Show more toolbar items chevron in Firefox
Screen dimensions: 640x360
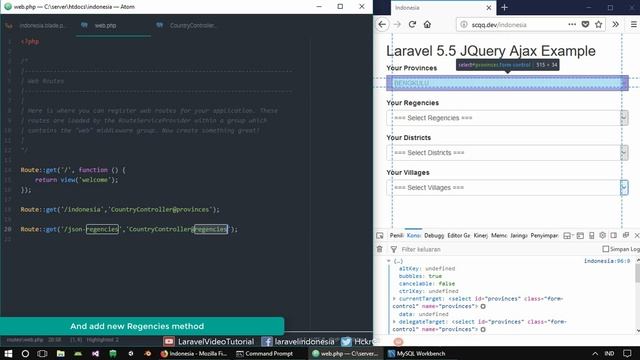pos(616,24)
